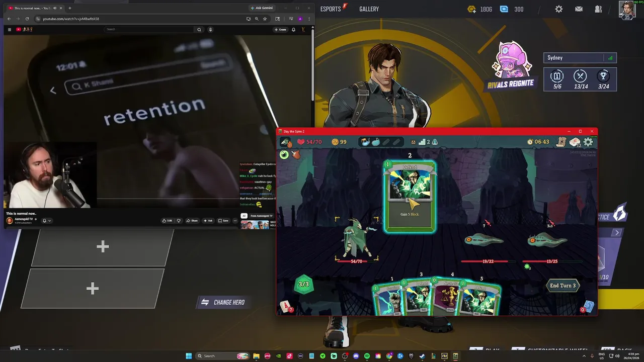644x362 pixels.
Task: Click the 3/24 achievements icon
Action: click(x=604, y=76)
